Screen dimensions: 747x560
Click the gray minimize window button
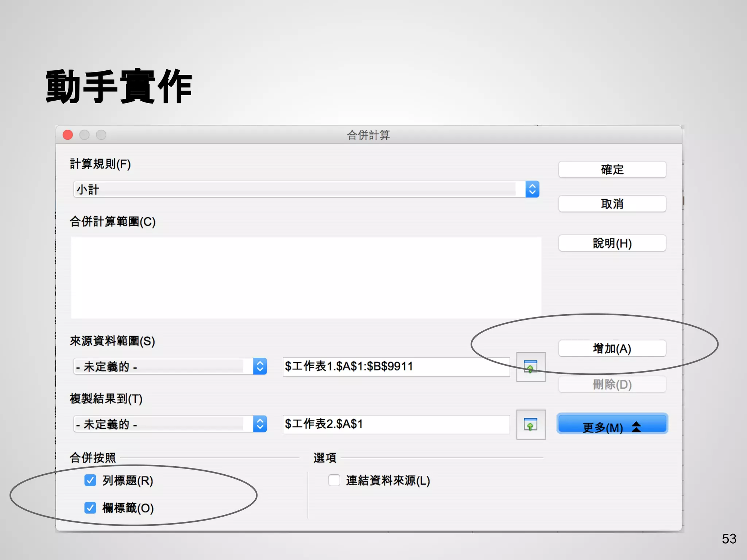pyautogui.click(x=85, y=135)
